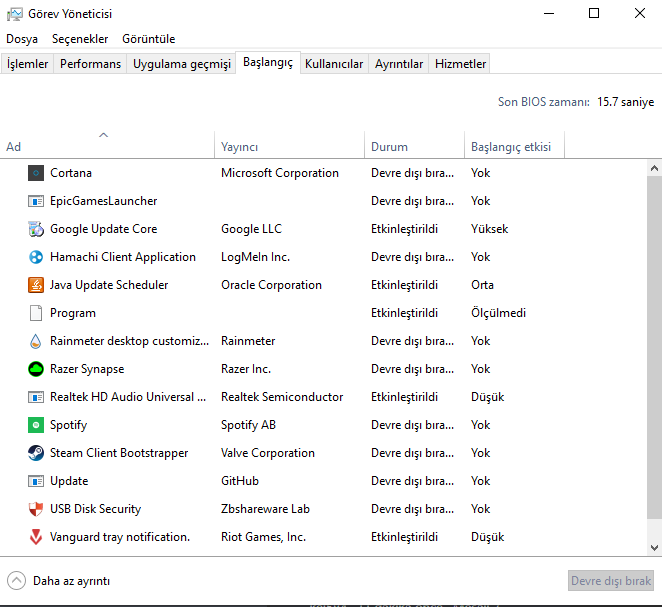
Task: Switch to the Ayrıntılar tab
Action: tap(399, 64)
